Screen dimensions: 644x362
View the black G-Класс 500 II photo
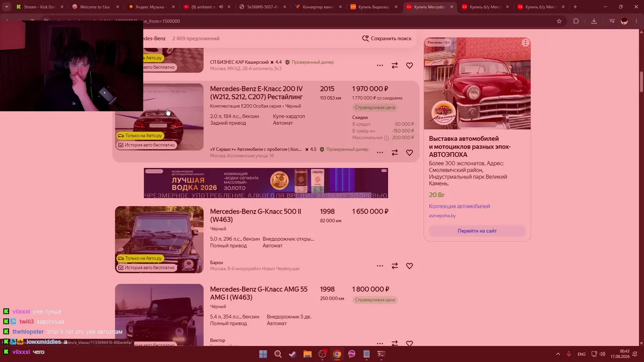[159, 239]
